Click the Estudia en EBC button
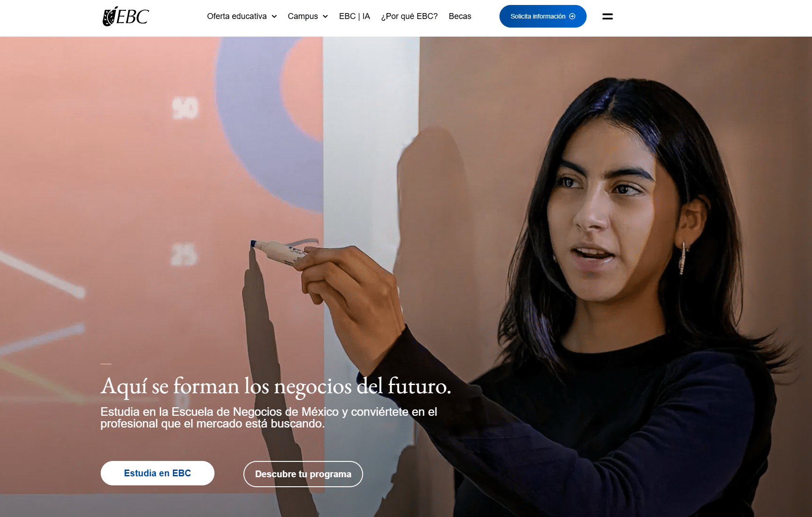Screen dimensions: 812x517 pos(158,473)
